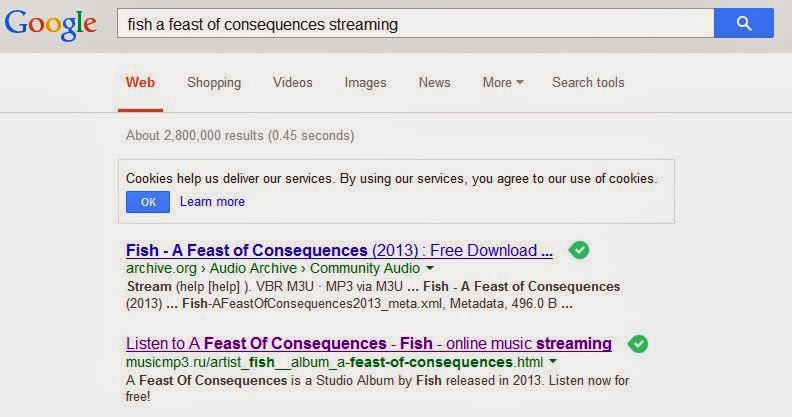Open dropdown arrow after musicmp3.ru URL
The height and width of the screenshot is (417, 792).
(x=553, y=361)
